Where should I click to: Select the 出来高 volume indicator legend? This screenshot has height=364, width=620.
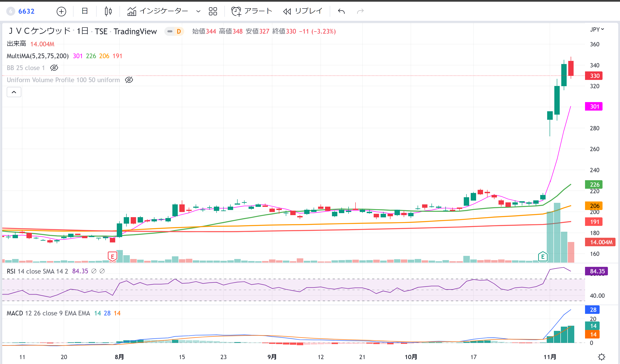(x=16, y=44)
